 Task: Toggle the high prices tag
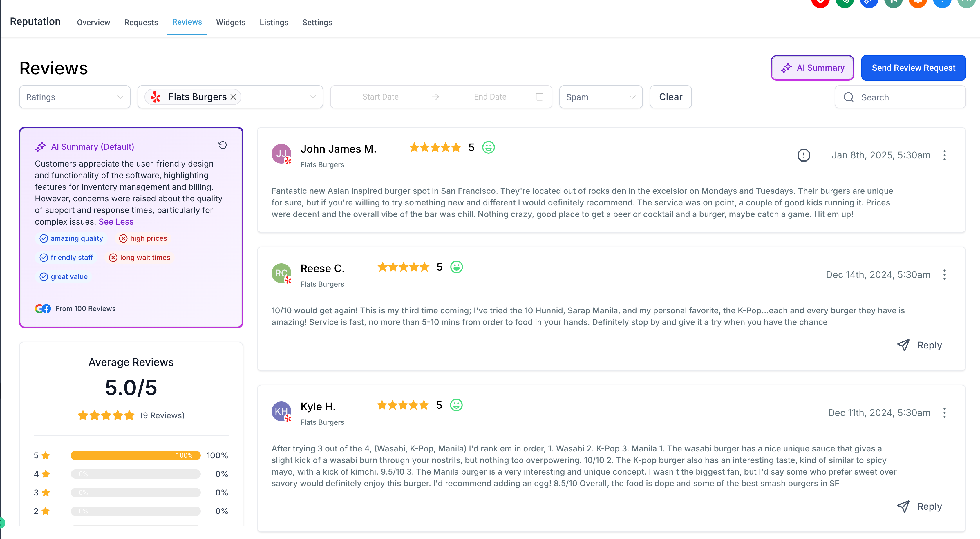pyautogui.click(x=143, y=238)
